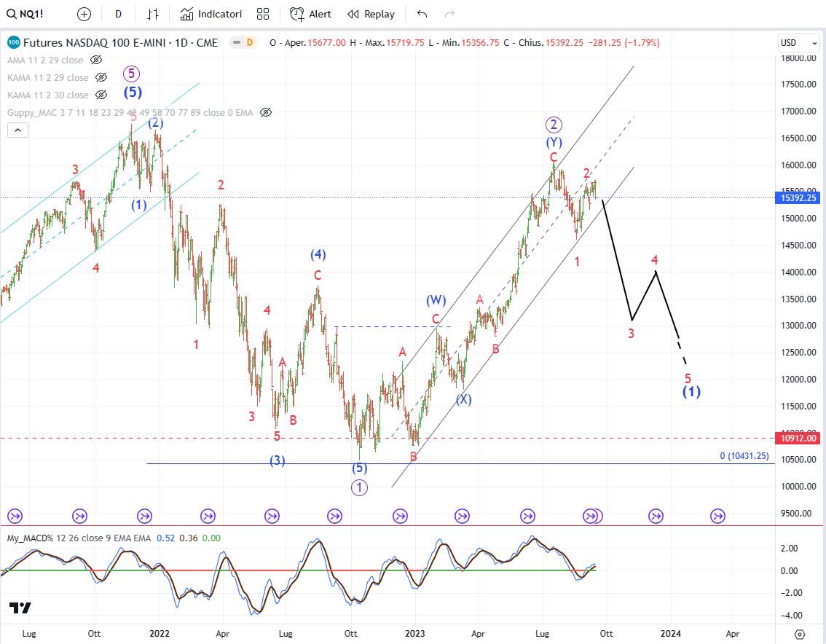826x644 pixels.
Task: Start bar Replay mode
Action: click(x=371, y=15)
